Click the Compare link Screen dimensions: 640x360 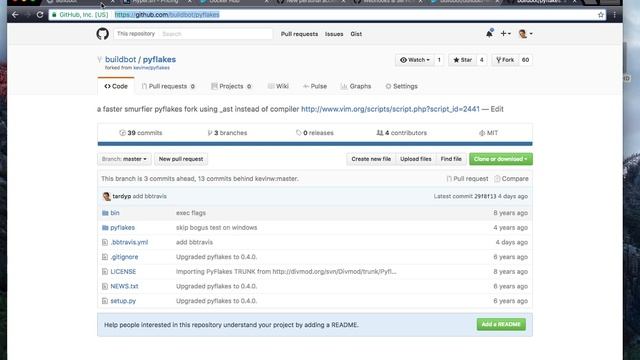511,179
